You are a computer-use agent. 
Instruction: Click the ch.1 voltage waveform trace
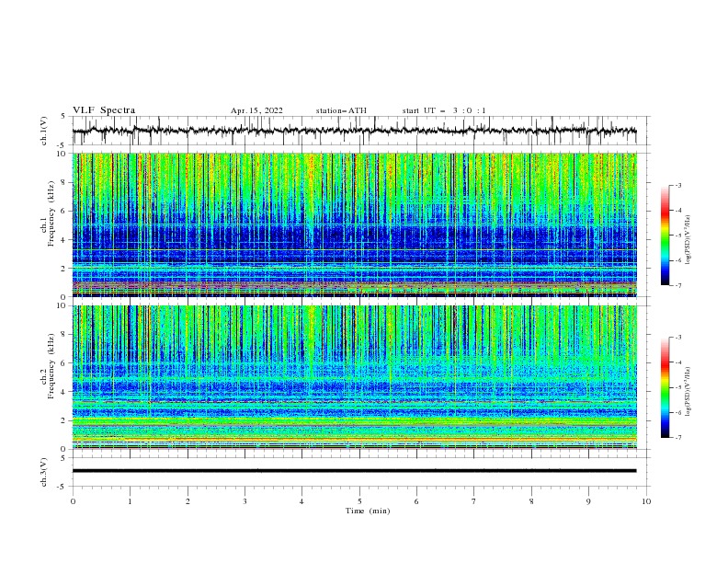click(x=355, y=131)
